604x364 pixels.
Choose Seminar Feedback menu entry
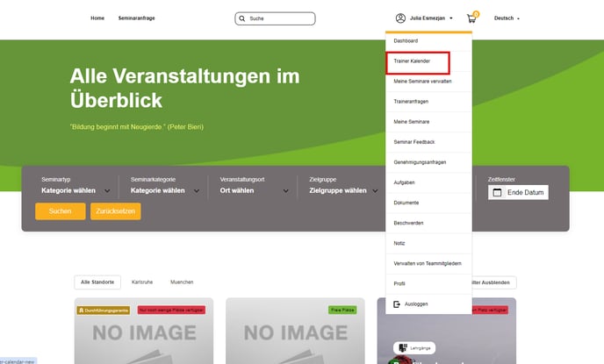414,141
